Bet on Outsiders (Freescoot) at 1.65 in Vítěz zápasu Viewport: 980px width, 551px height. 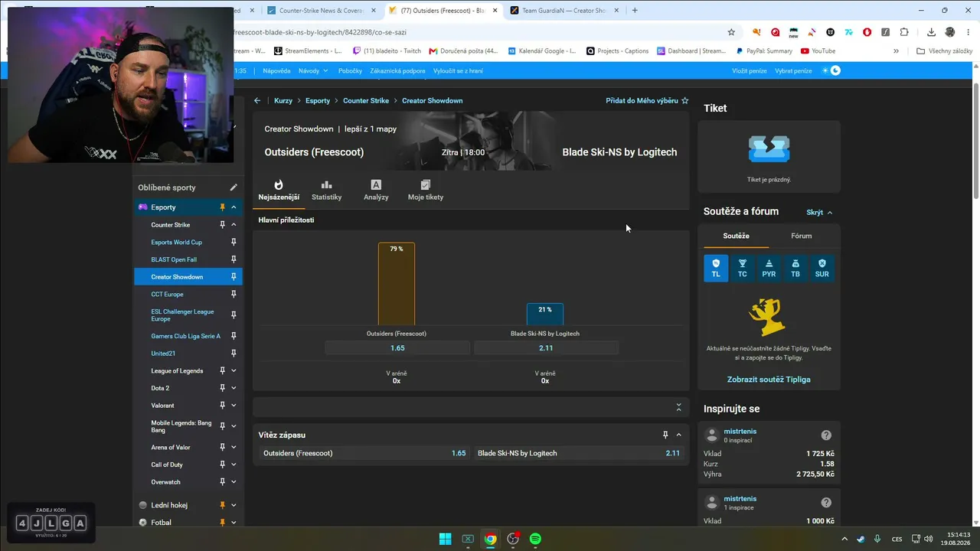(364, 453)
